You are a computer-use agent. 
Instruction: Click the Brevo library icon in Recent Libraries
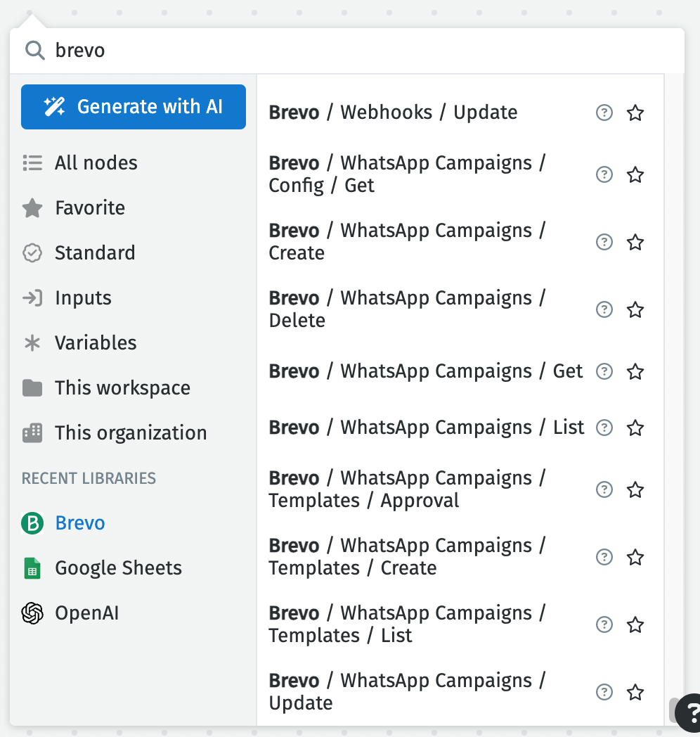click(x=33, y=523)
